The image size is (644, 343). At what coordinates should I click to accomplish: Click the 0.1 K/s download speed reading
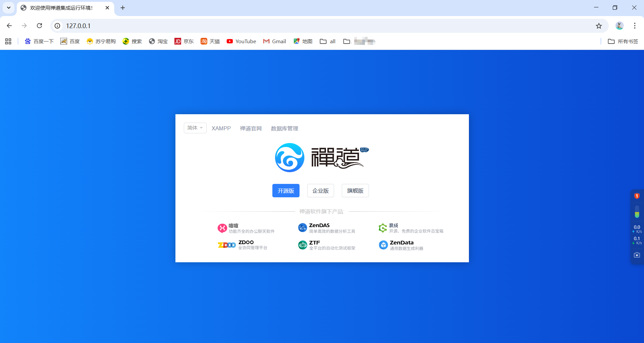tap(637, 241)
